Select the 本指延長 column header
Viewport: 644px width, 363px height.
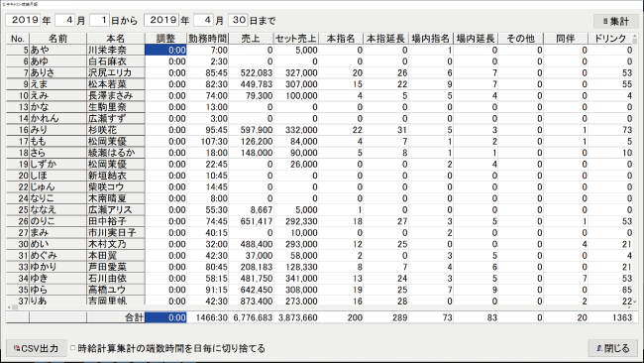(386, 39)
